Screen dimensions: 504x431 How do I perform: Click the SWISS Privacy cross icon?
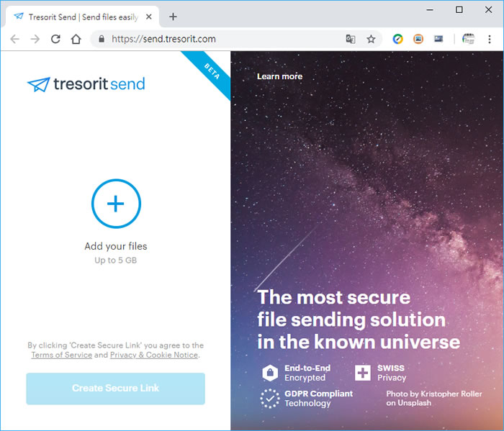coord(363,373)
